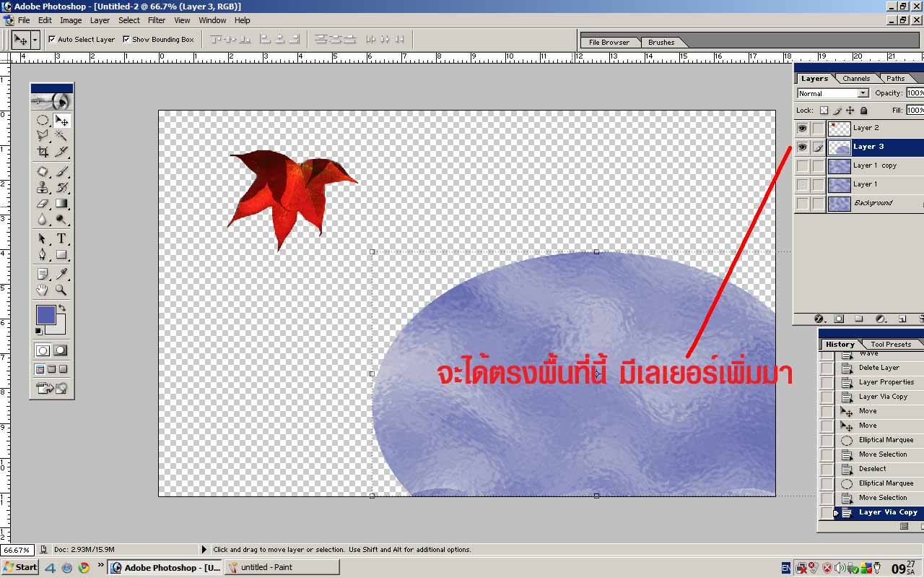Pick the Clone Stamp tool
The width and height of the screenshot is (924, 578).
(x=43, y=188)
